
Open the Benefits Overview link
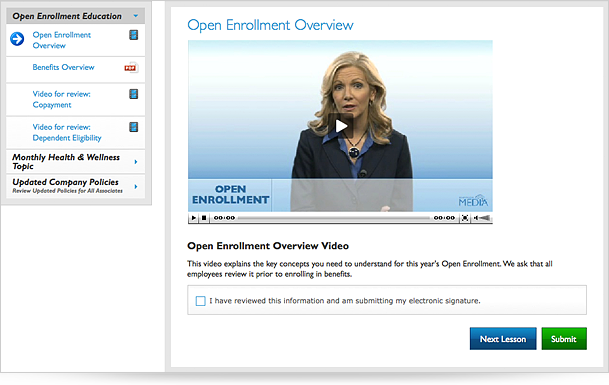point(63,67)
